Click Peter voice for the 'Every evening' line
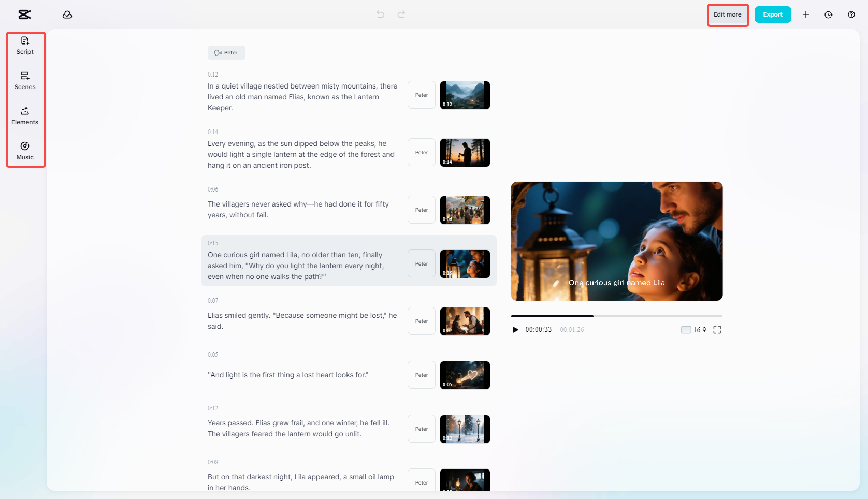This screenshot has height=499, width=868. (x=422, y=153)
